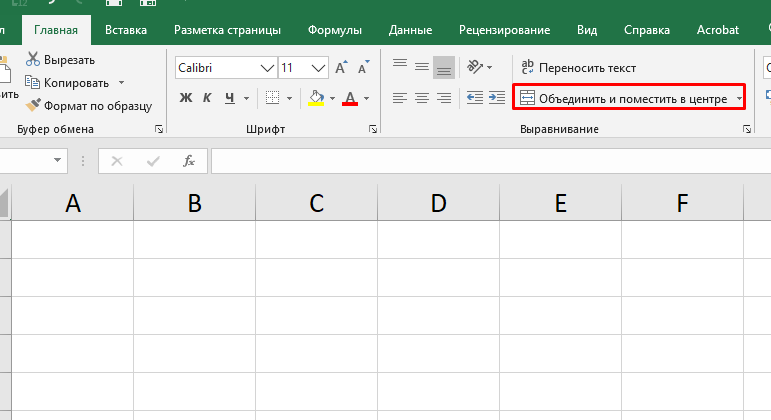Expand the font name dropdown list
The width and height of the screenshot is (771, 420).
point(267,68)
